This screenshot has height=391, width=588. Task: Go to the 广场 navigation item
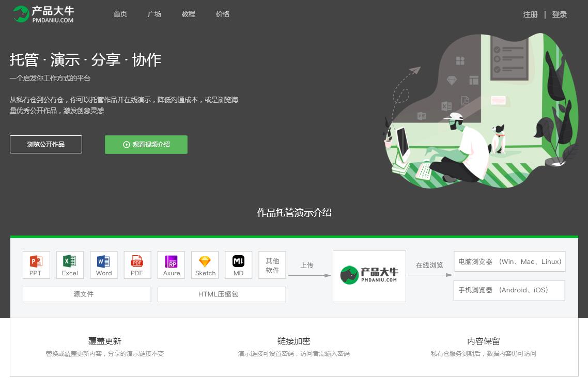154,14
